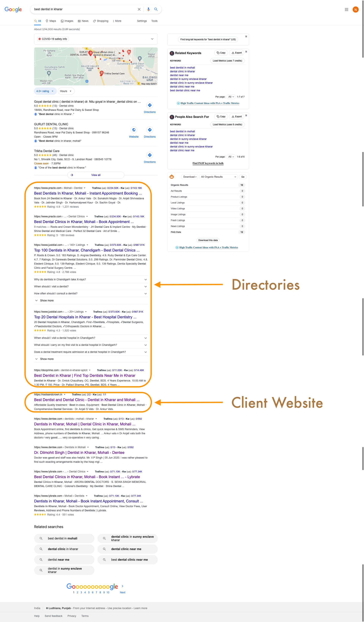Screen dimensions: 364x622
Task: Expand Show more under Top 100 Dentists
Action: pos(44,300)
